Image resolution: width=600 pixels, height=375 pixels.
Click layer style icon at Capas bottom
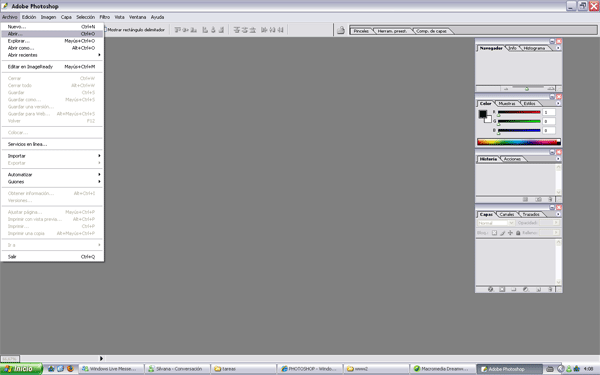pyautogui.click(x=491, y=289)
